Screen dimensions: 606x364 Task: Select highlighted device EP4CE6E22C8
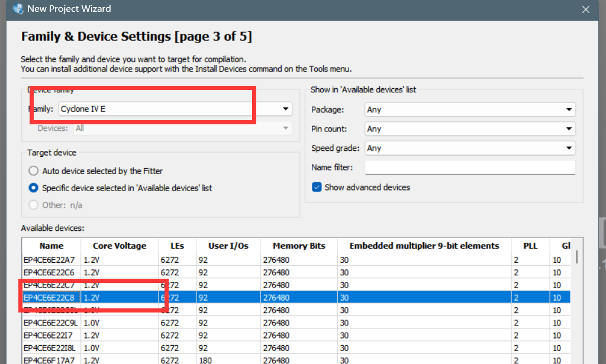point(296,298)
